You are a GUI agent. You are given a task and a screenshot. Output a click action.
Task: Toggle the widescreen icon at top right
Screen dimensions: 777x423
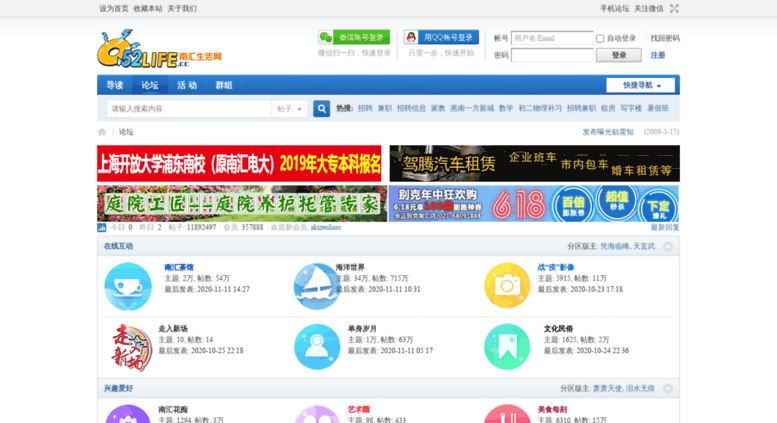pos(674,8)
